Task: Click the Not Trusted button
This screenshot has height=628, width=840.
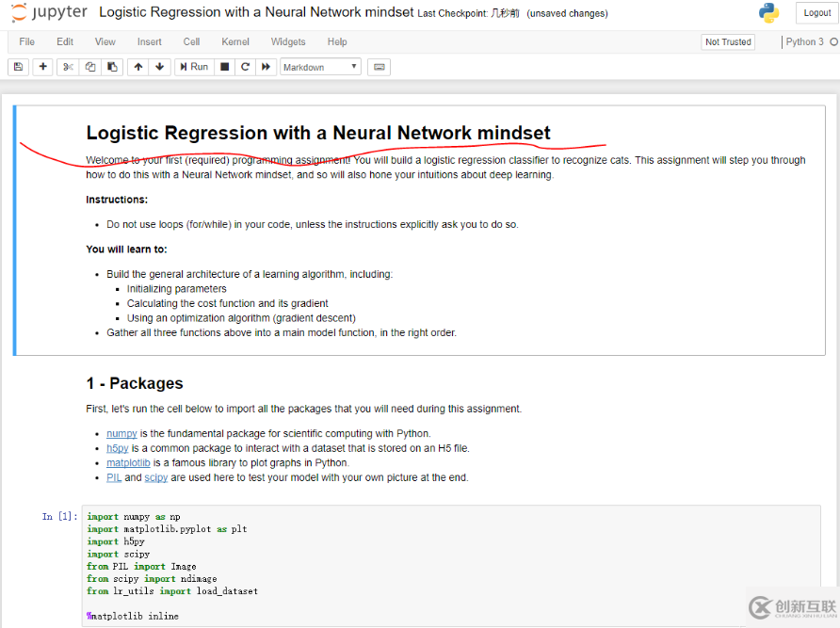Action: coord(728,41)
